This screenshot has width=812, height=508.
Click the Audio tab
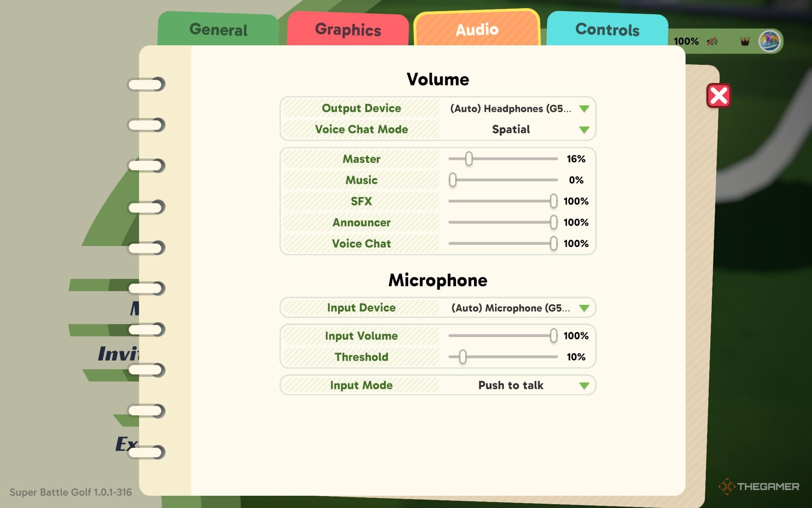point(477,30)
